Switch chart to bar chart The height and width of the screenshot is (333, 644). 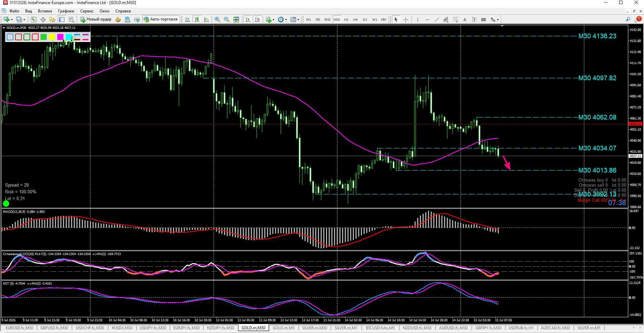tap(187, 19)
